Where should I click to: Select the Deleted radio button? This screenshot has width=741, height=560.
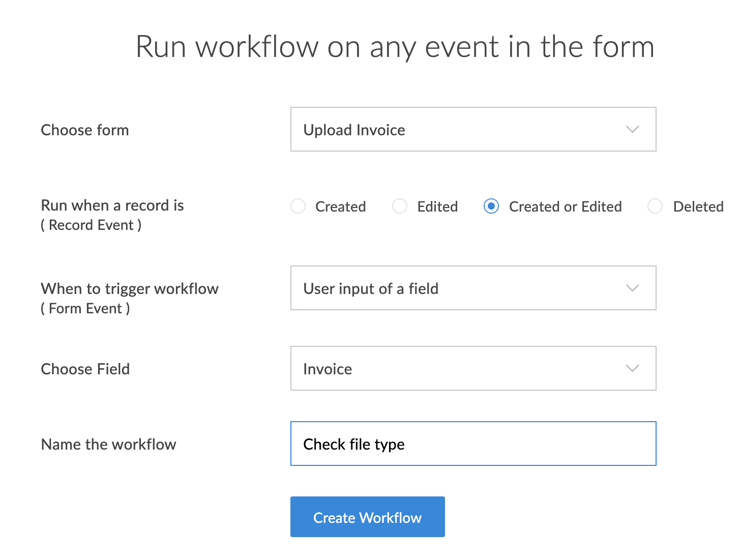pyautogui.click(x=655, y=206)
